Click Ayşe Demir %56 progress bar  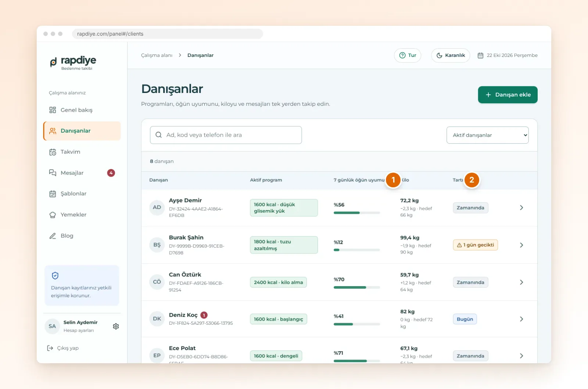[356, 213]
